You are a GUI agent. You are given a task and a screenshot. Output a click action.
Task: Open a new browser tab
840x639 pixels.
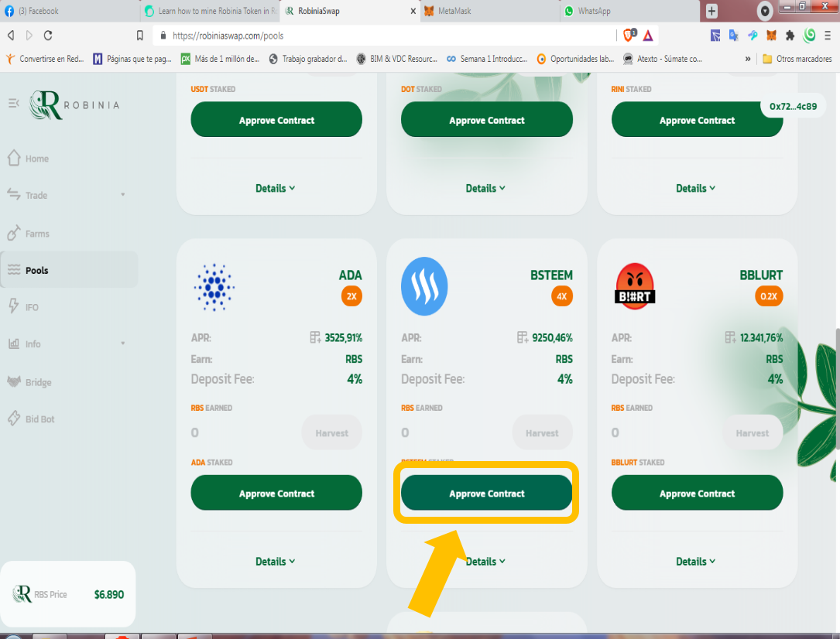pyautogui.click(x=711, y=11)
